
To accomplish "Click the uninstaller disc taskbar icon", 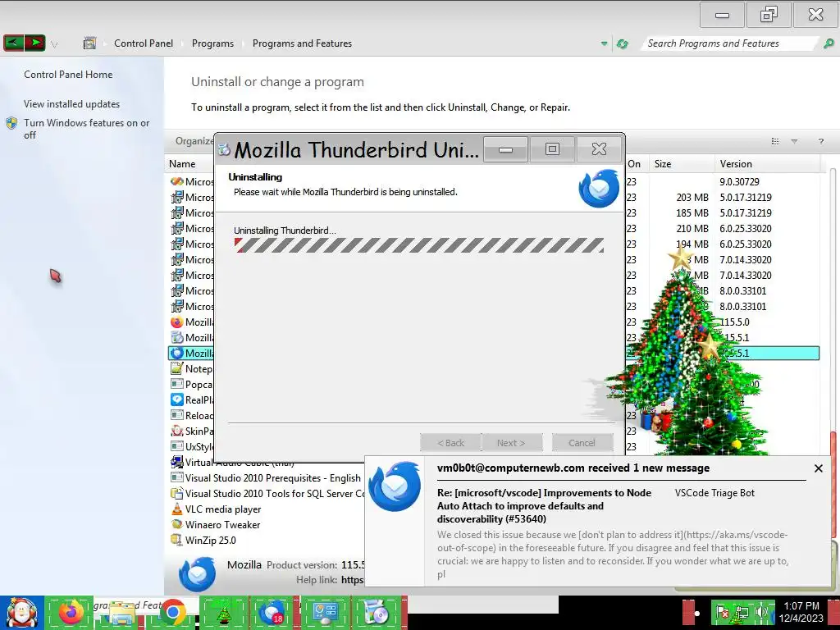I will (x=376, y=613).
